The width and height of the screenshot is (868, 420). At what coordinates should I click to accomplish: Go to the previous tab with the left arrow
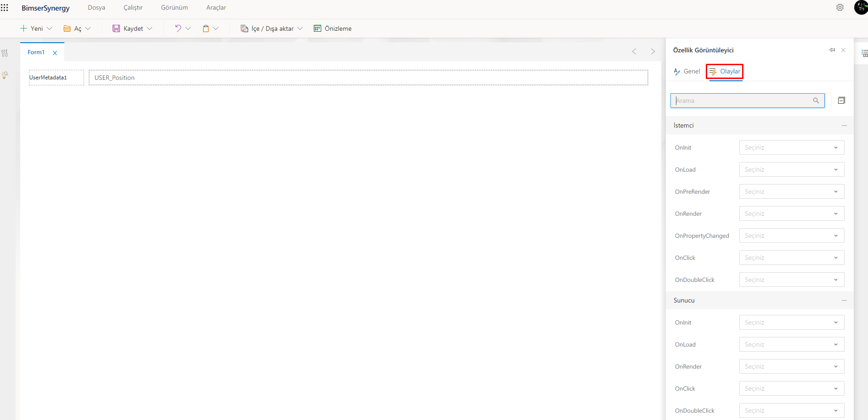[x=634, y=51]
